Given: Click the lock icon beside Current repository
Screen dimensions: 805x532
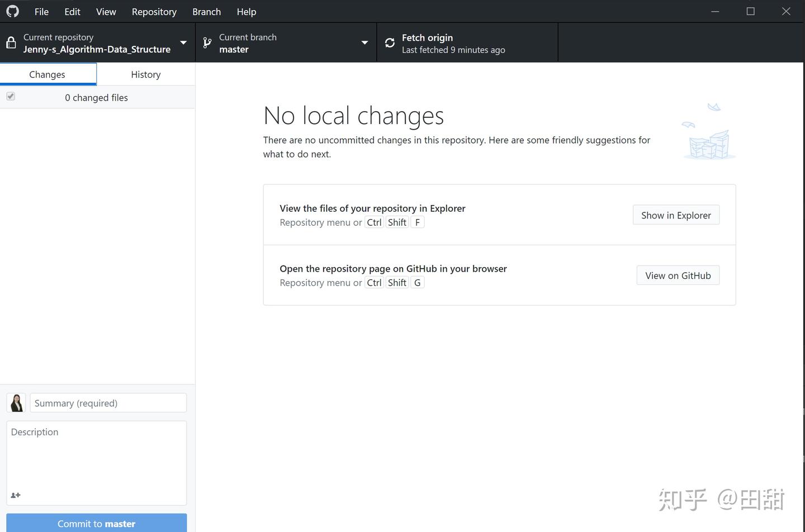Looking at the screenshot, I should (x=10, y=42).
